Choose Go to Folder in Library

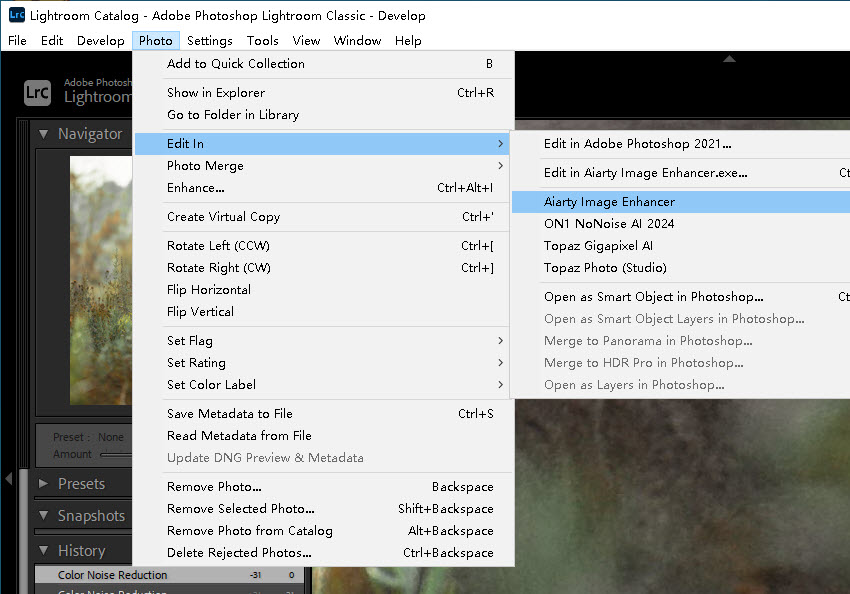click(x=322, y=115)
